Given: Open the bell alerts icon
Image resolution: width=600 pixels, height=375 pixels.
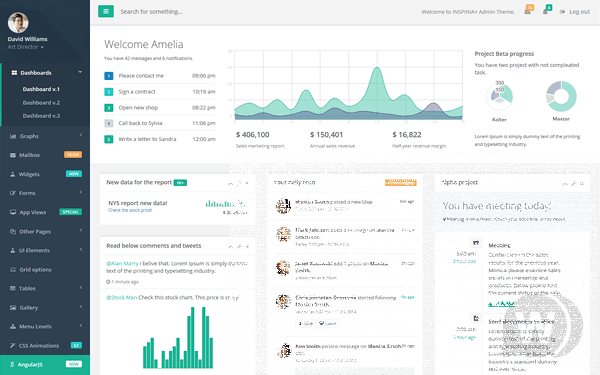Looking at the screenshot, I should (x=545, y=12).
